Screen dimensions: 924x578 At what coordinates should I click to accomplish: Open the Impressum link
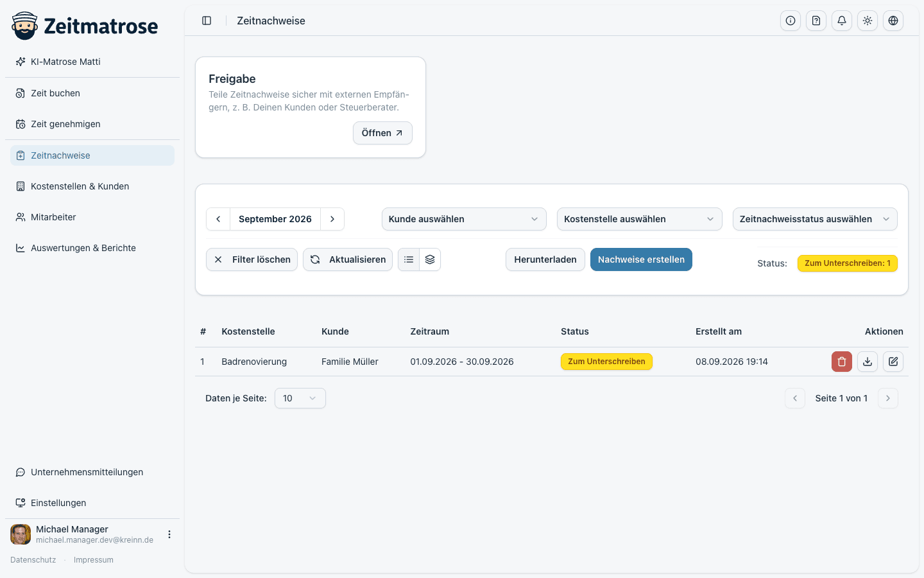coord(94,560)
